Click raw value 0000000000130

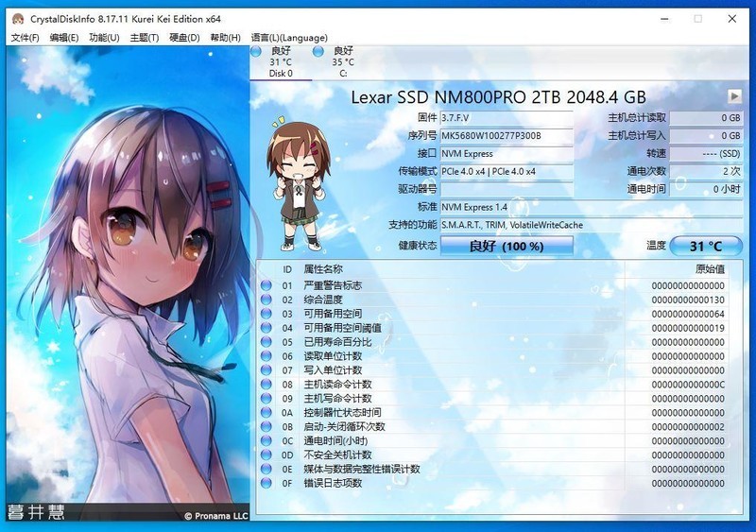[x=688, y=300]
